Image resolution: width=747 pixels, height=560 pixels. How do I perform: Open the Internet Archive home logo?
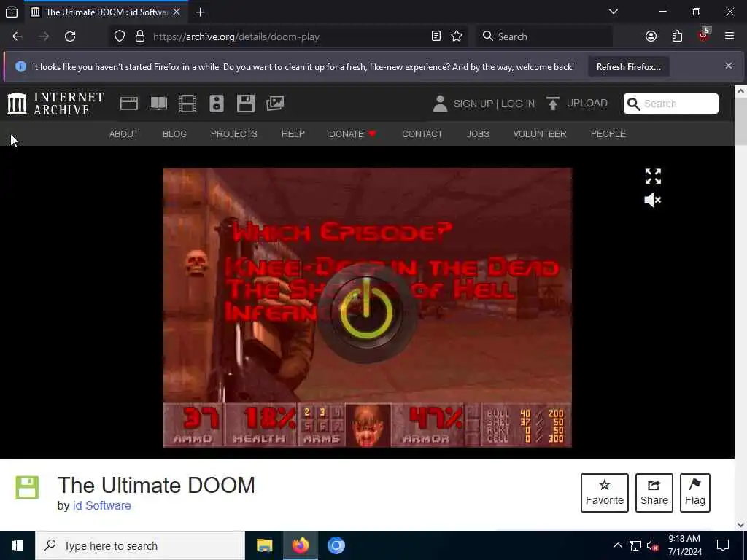55,104
